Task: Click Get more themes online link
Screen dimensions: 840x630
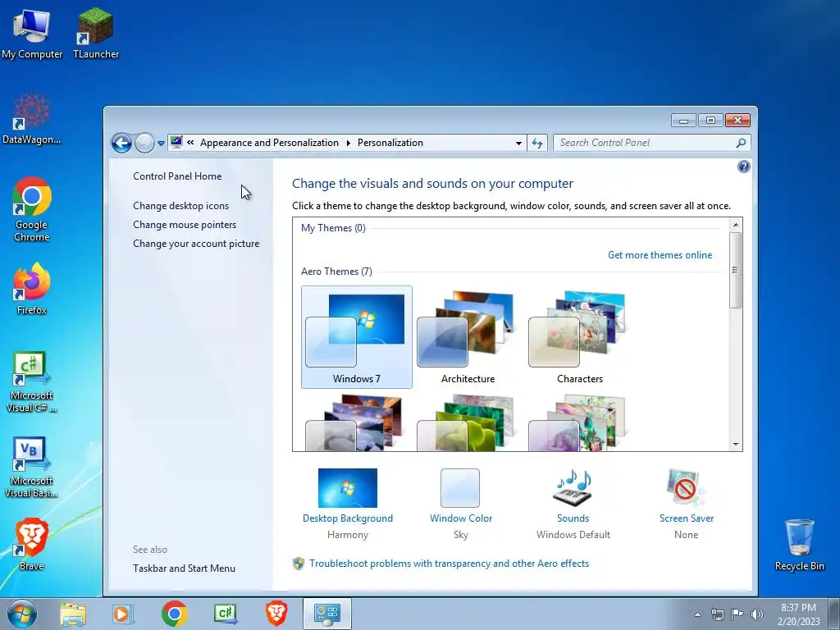Action: [660, 255]
